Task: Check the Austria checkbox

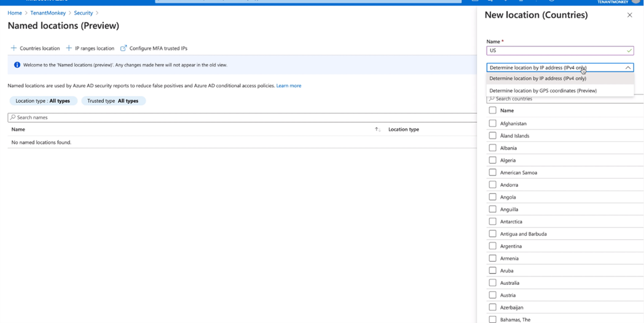Action: [493, 295]
